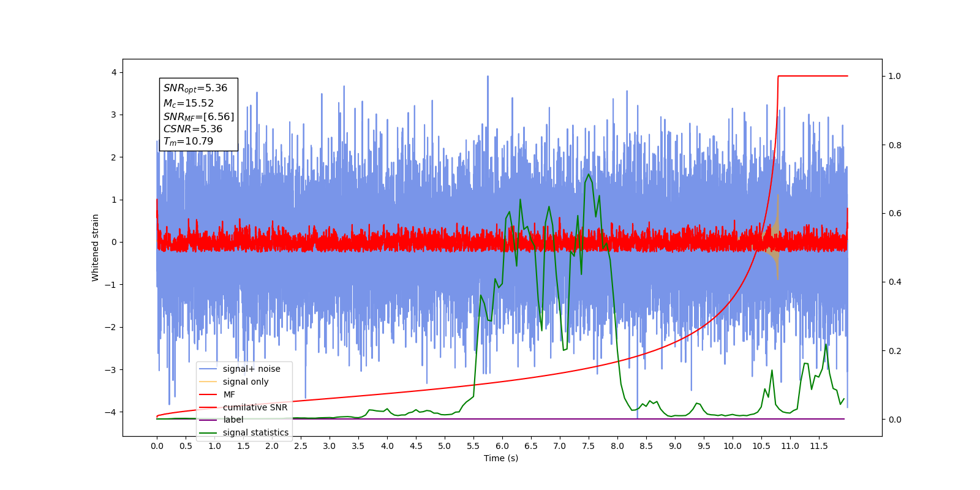Click the left y-axis tick label 4
The height and width of the screenshot is (490, 980).
pos(113,72)
